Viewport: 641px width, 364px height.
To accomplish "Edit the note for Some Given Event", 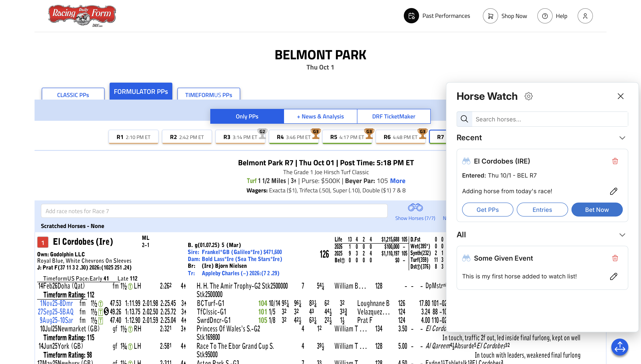I will (x=614, y=276).
